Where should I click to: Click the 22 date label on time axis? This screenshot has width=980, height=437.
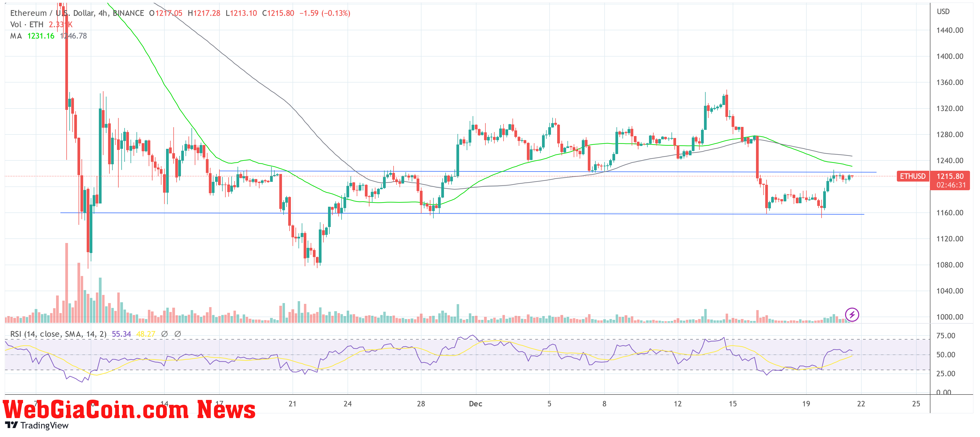click(x=861, y=404)
